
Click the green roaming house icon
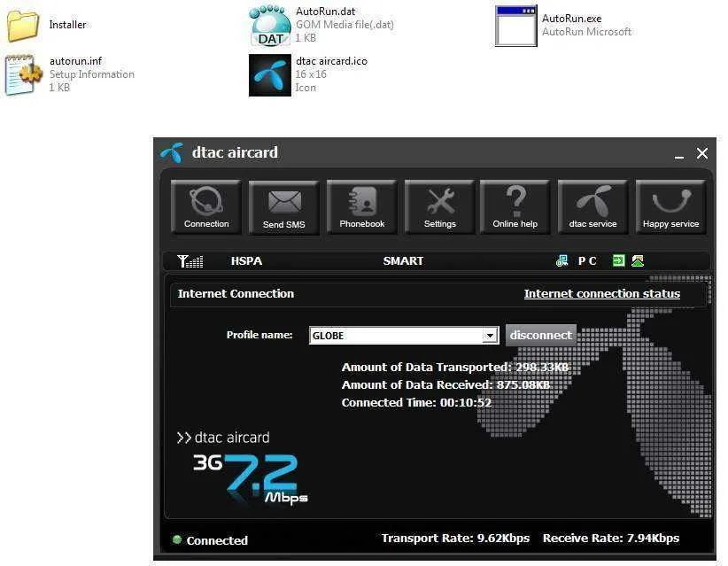click(x=638, y=261)
